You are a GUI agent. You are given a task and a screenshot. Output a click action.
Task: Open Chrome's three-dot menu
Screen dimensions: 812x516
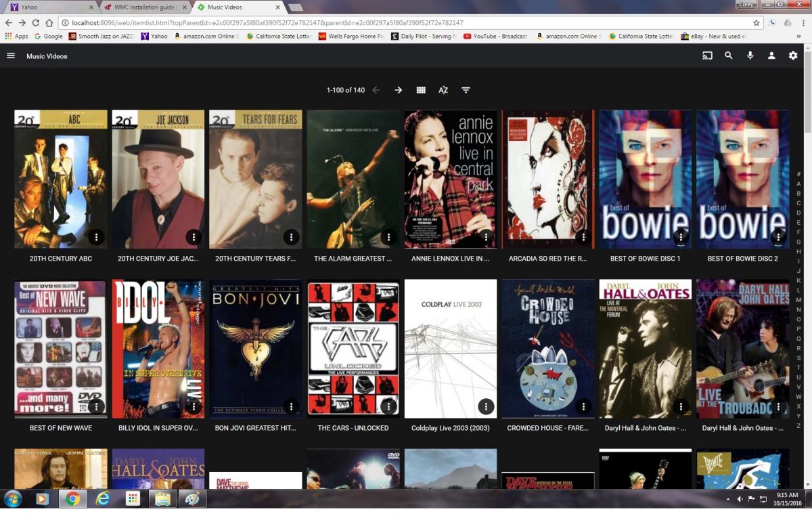804,22
